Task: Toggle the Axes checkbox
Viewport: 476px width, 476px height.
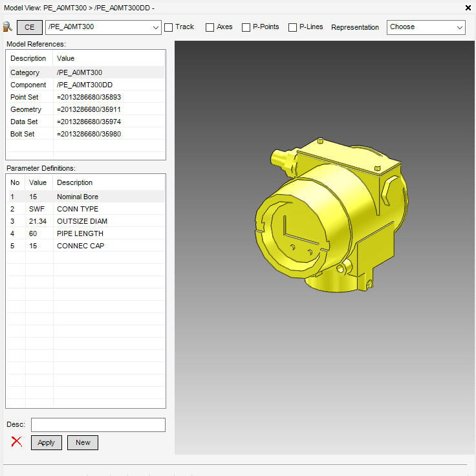Action: point(210,27)
